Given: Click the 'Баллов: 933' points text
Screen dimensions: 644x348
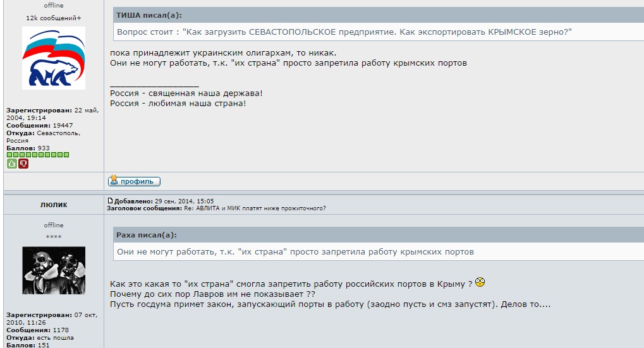Looking at the screenshot, I should click(28, 148).
